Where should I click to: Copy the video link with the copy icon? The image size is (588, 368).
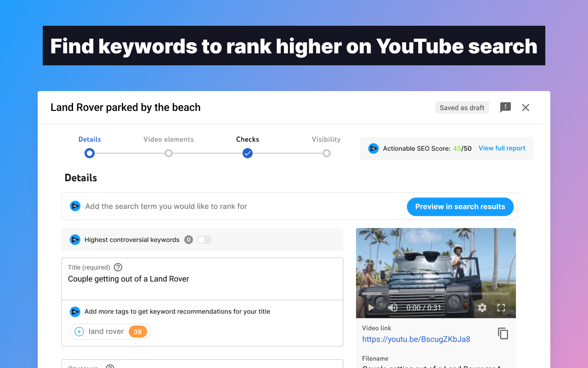coord(503,333)
